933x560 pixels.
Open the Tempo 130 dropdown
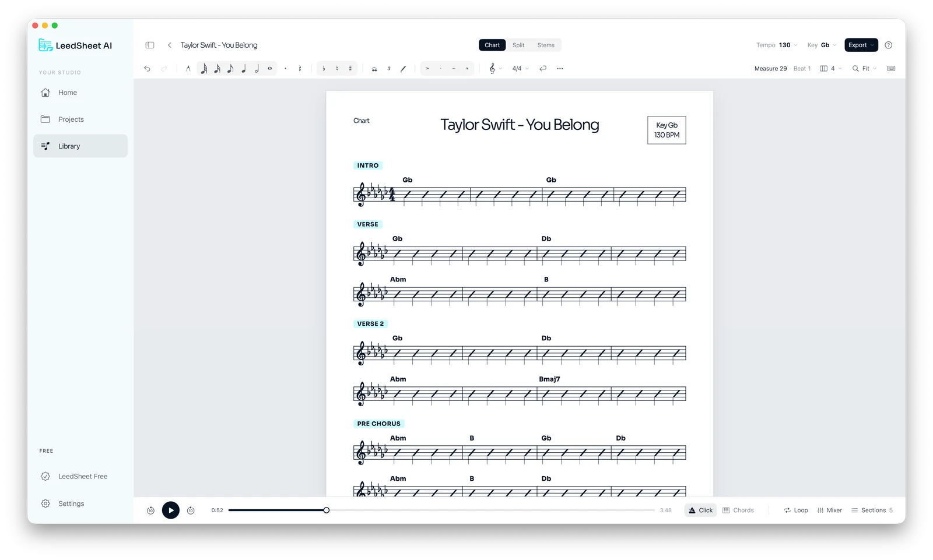pyautogui.click(x=777, y=45)
